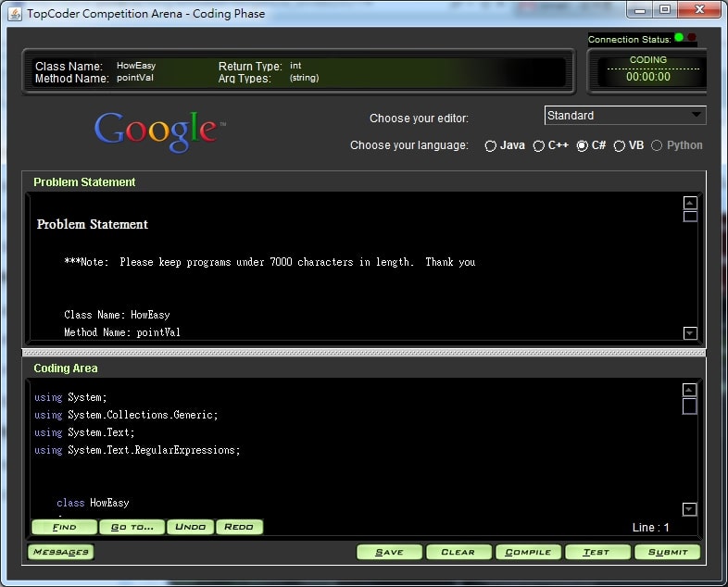Image resolution: width=728 pixels, height=587 pixels.
Task: Submit the solution with Submit button
Action: pos(668,552)
